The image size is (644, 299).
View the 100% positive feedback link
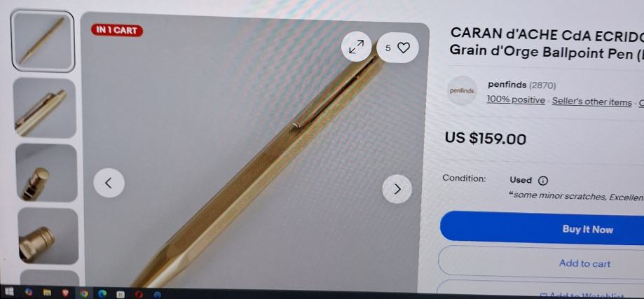(x=516, y=99)
